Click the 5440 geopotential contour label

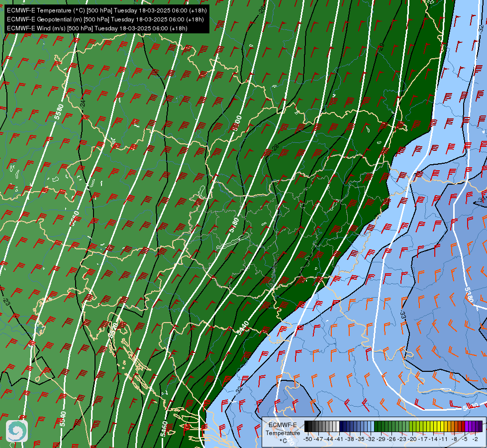(243, 328)
